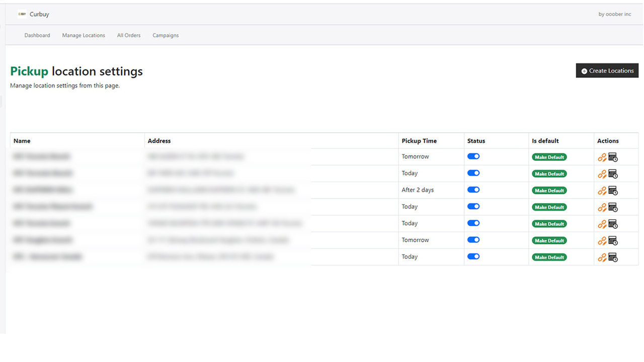Click the orange link icon on the second row
This screenshot has height=362, width=644.
tap(602, 173)
